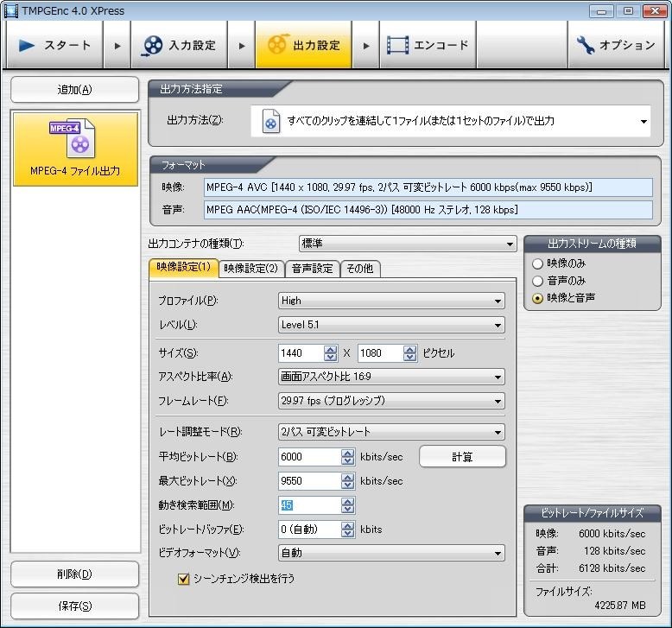
Task: Switch to the その他 tab
Action: [359, 269]
